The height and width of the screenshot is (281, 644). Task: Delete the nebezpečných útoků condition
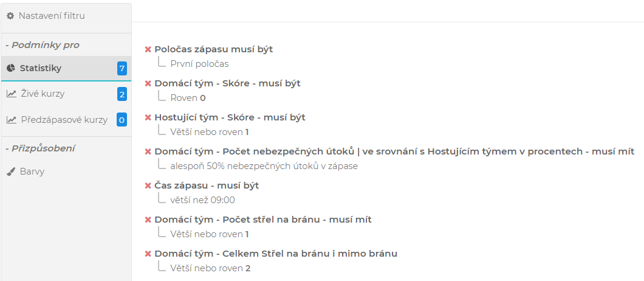[148, 151]
